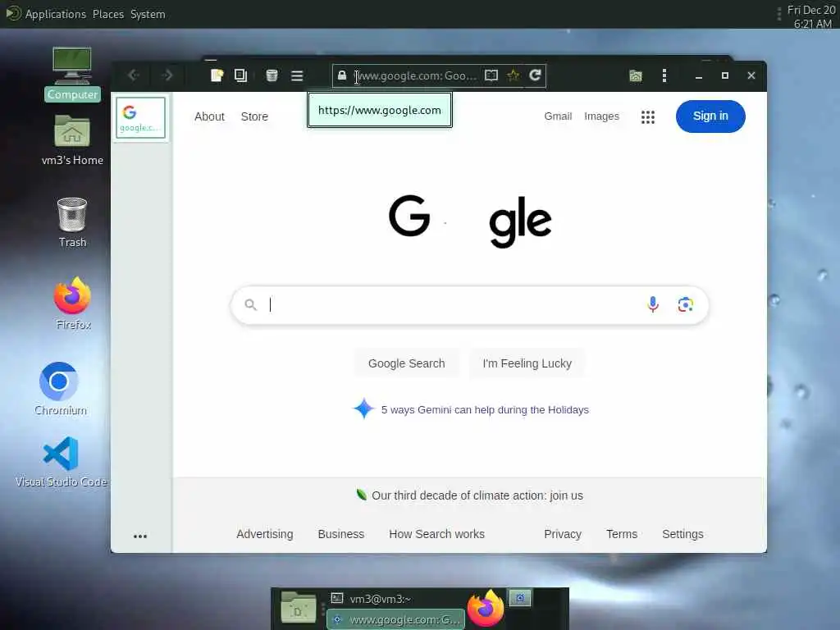
Task: Click the padlock security icon in address bar
Action: click(x=342, y=75)
